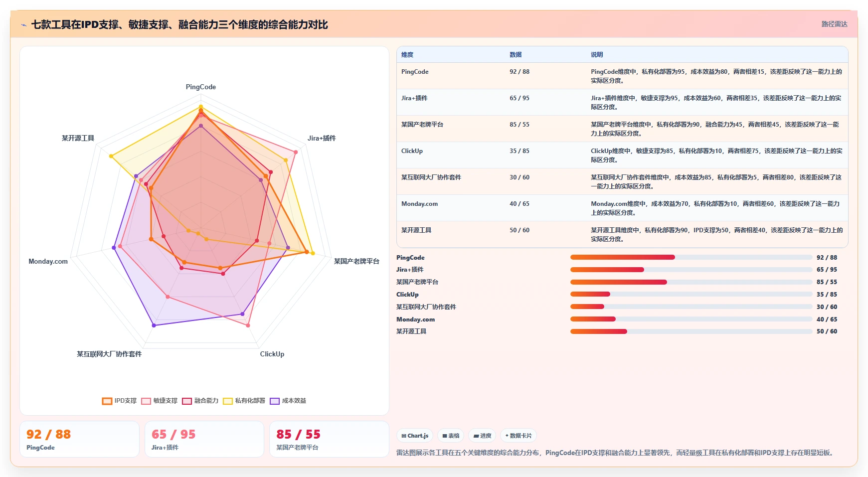Click the PingCode progress bar
The image size is (868, 477).
691,257
